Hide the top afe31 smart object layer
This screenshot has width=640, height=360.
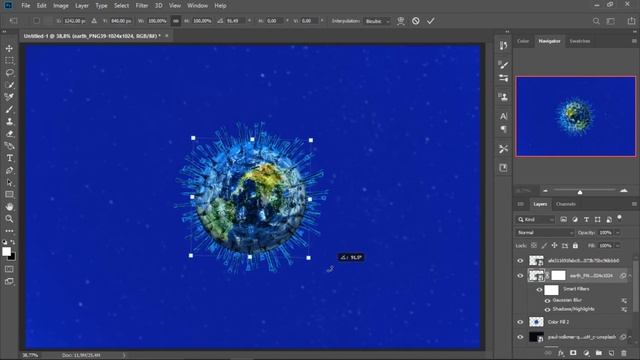pos(520,261)
